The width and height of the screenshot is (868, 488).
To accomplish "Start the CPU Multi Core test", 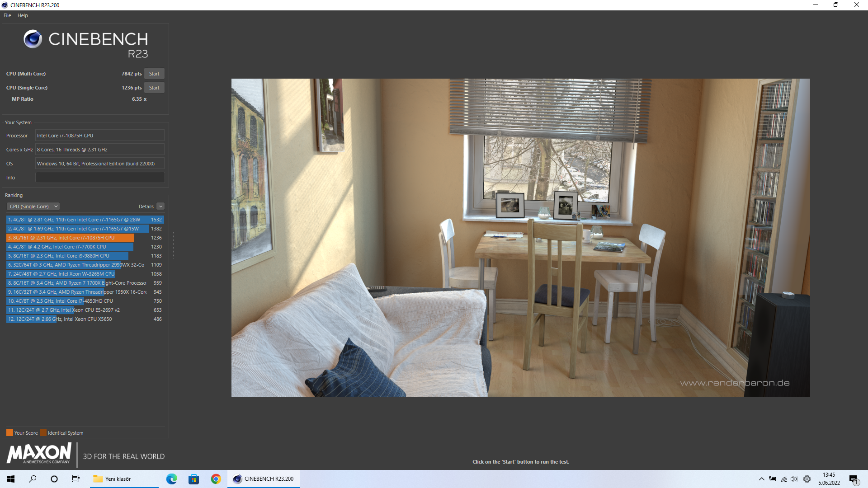I will pyautogui.click(x=154, y=74).
